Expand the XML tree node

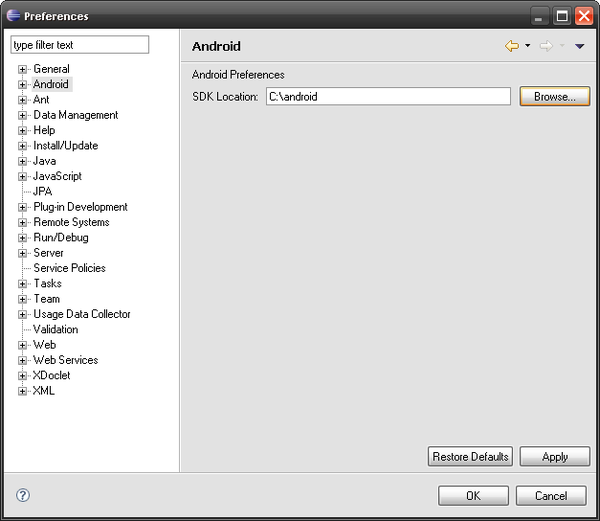point(22,391)
